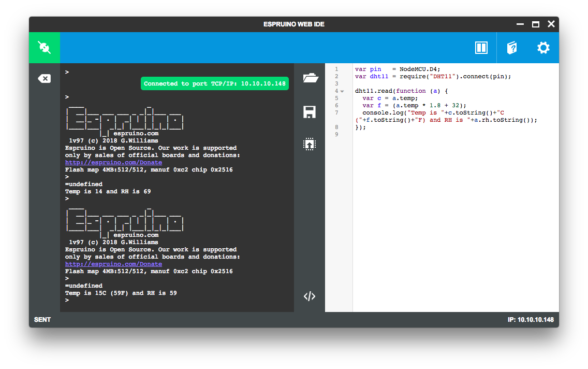Click the SENT status in the status bar
The image size is (588, 369).
[x=42, y=320]
